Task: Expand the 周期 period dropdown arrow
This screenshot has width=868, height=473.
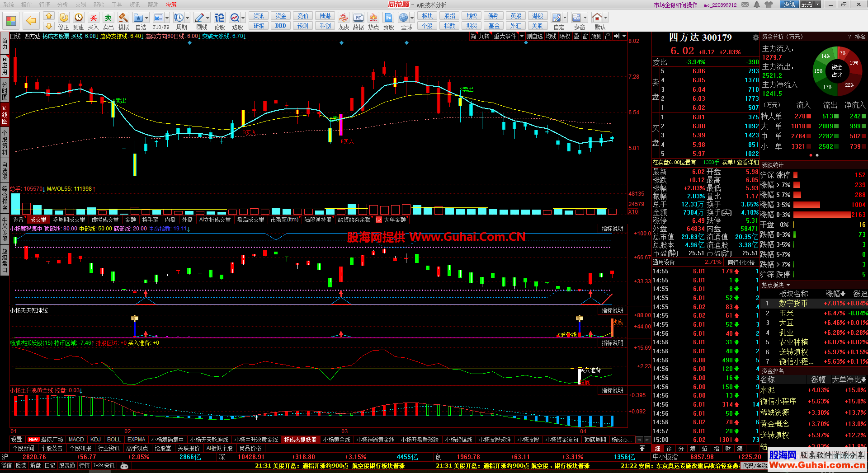Action: click(188, 18)
